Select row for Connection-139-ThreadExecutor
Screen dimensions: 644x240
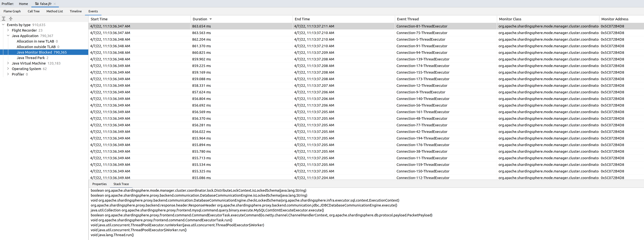point(366,59)
